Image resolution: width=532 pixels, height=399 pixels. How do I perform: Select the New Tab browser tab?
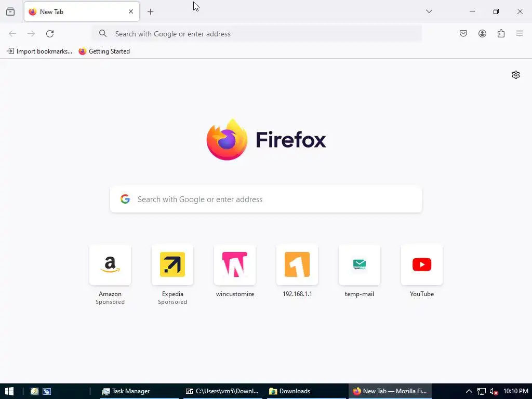click(82, 11)
